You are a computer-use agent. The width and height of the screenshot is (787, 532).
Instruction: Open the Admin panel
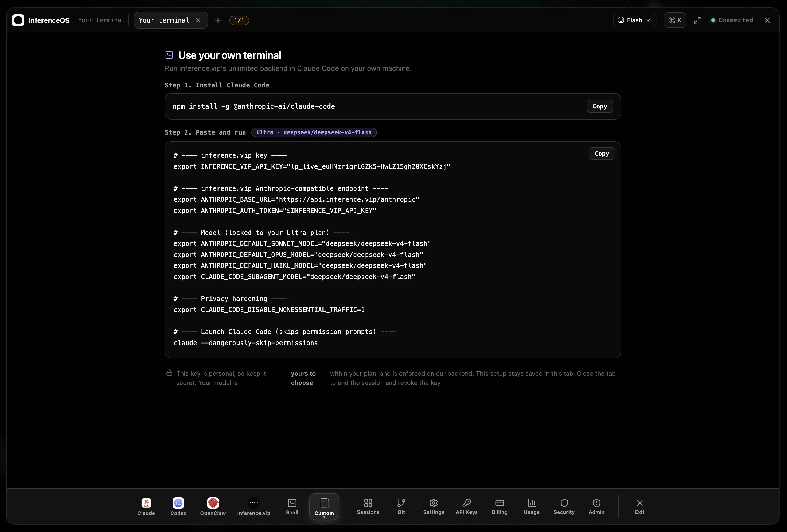[596, 507]
